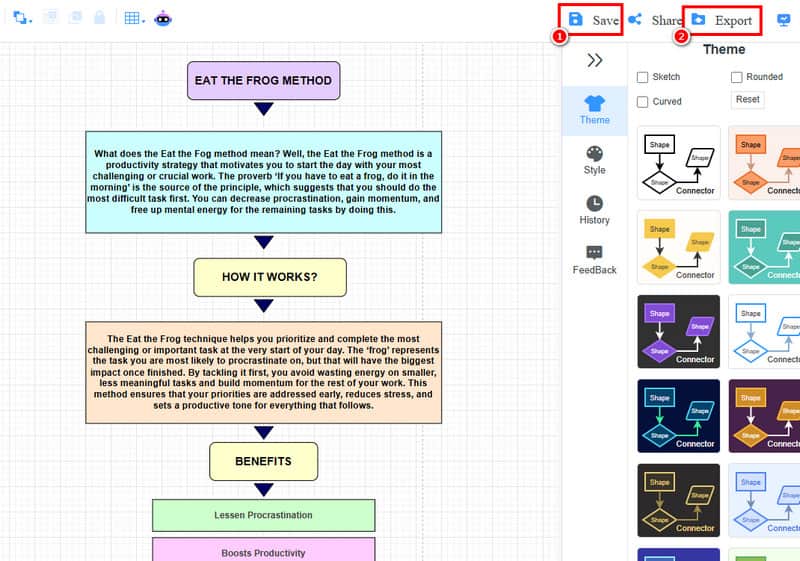800x561 pixels.
Task: Select the dark purple theme thumbnail
Action: coord(764,416)
